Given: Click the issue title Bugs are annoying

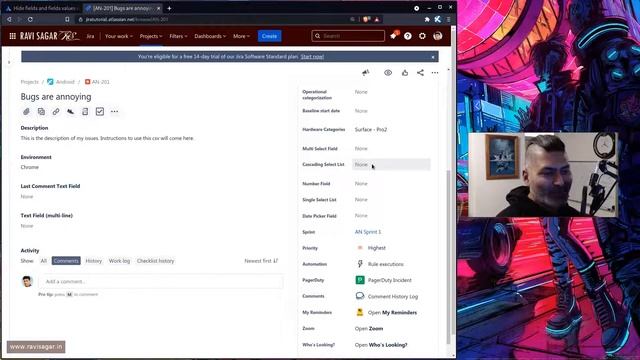Looking at the screenshot, I should tap(56, 97).
